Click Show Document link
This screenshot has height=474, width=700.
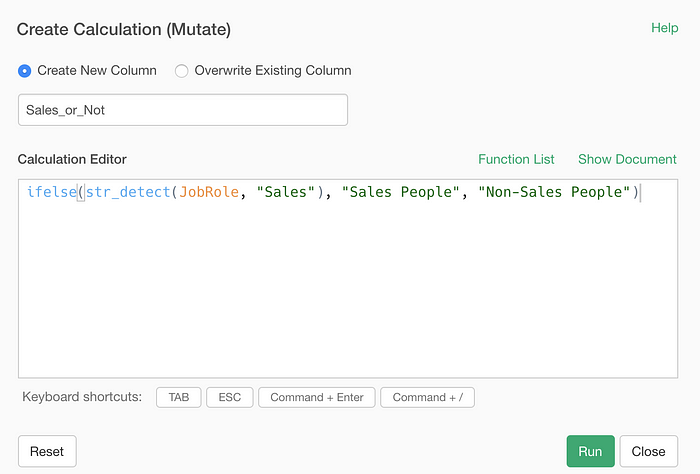[627, 159]
